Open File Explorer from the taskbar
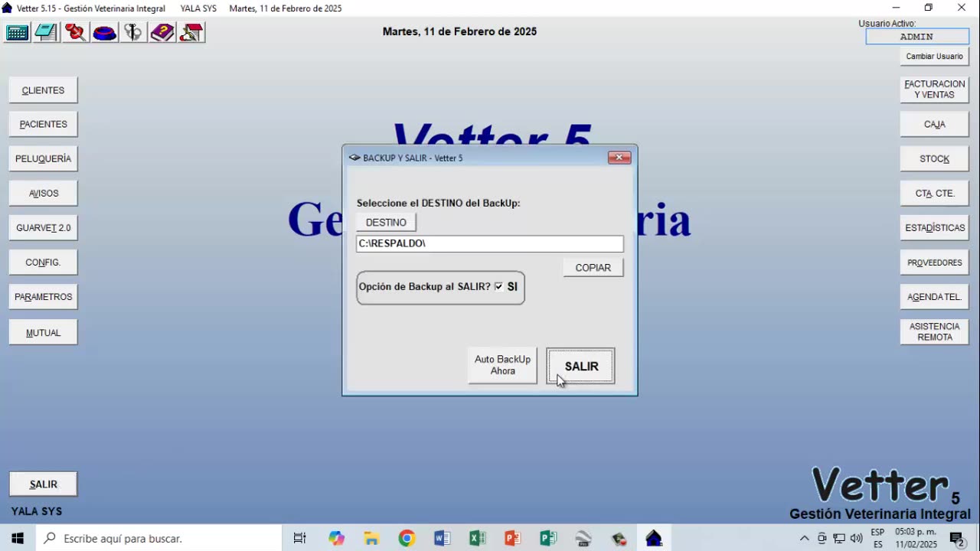 click(371, 539)
